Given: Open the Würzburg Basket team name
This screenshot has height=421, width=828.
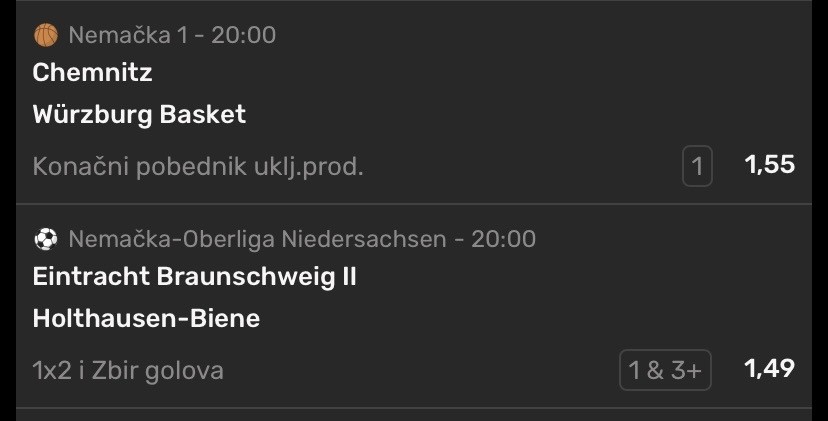Looking at the screenshot, I should coord(139,114).
